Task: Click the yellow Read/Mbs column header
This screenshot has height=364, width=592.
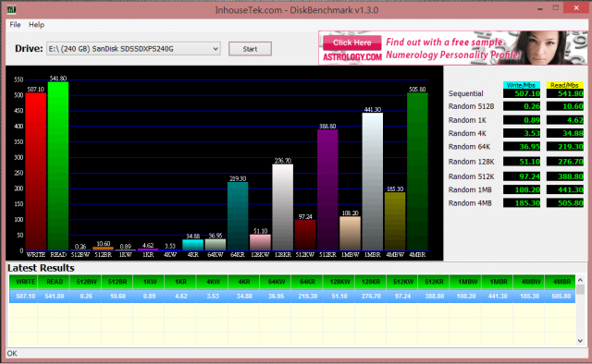Action: coord(565,85)
